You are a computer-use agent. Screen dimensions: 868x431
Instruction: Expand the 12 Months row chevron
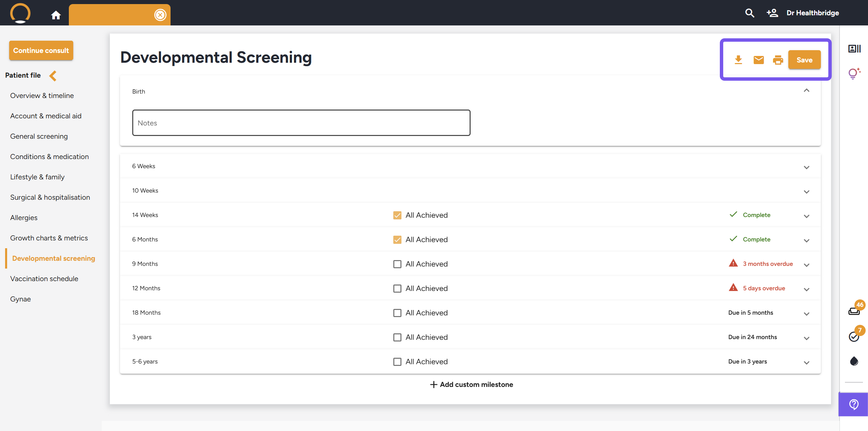point(806,289)
